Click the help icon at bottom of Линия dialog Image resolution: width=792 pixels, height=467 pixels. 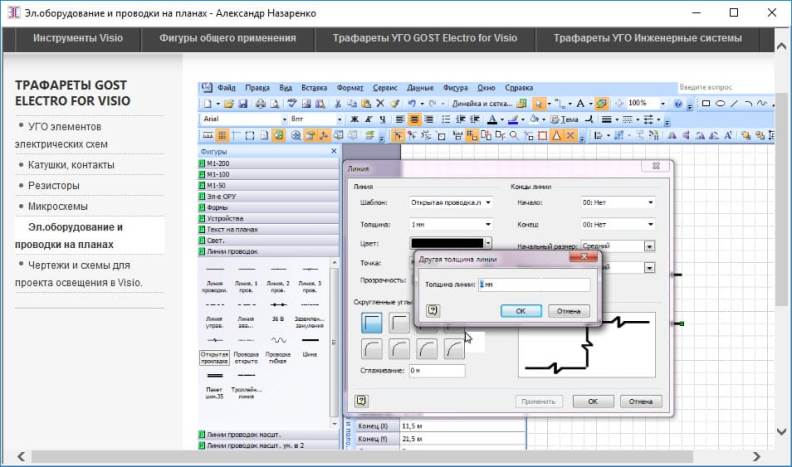point(361,401)
